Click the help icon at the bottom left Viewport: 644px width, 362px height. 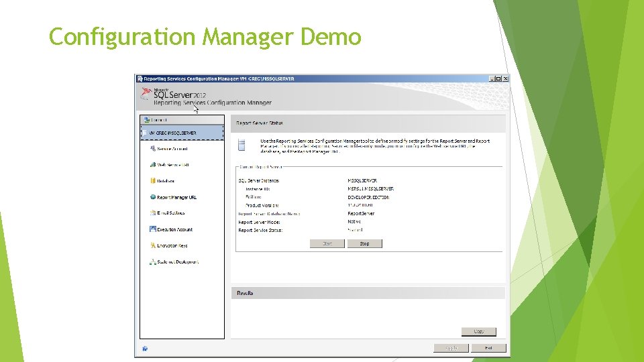145,349
